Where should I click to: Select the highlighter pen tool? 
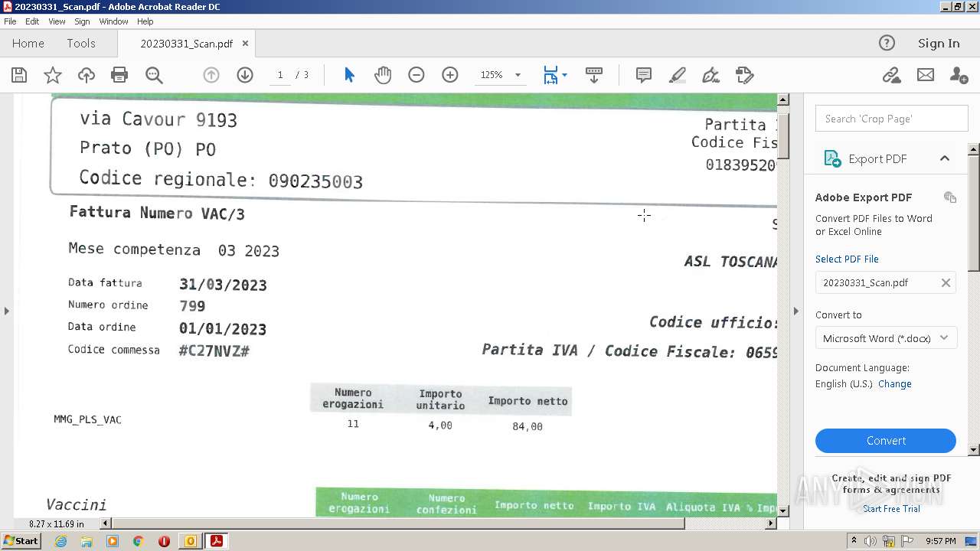click(678, 75)
